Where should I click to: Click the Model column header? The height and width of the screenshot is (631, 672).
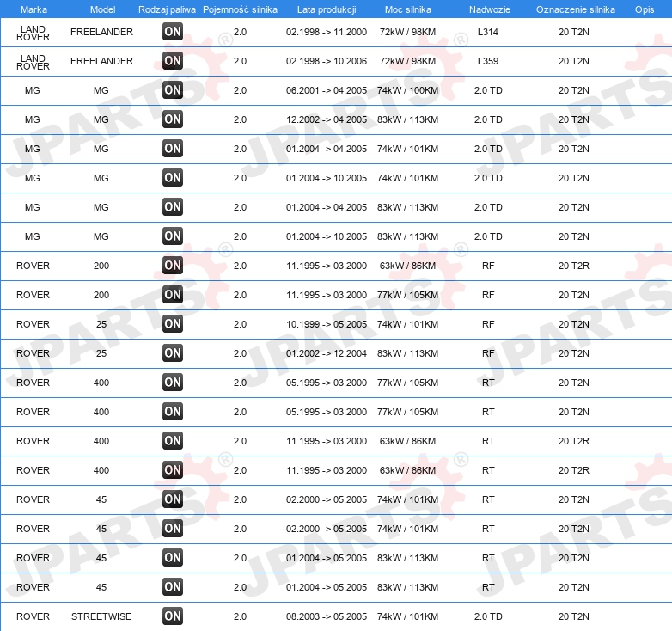(102, 9)
